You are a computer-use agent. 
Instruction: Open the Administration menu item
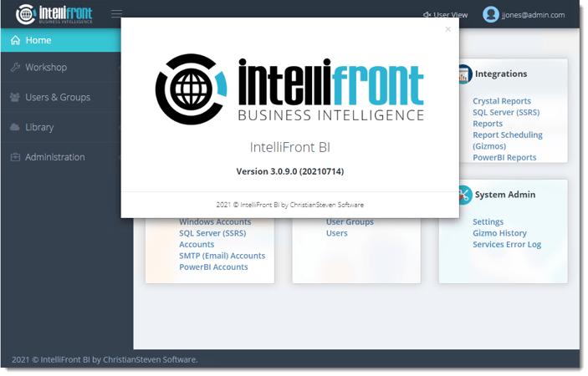pos(61,157)
